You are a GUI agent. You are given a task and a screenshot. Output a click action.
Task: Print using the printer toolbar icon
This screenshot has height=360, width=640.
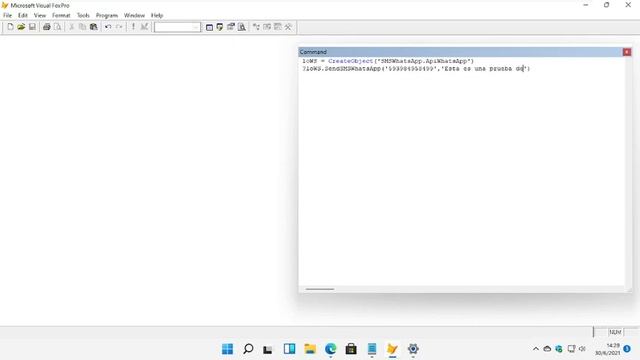[x=47, y=27]
